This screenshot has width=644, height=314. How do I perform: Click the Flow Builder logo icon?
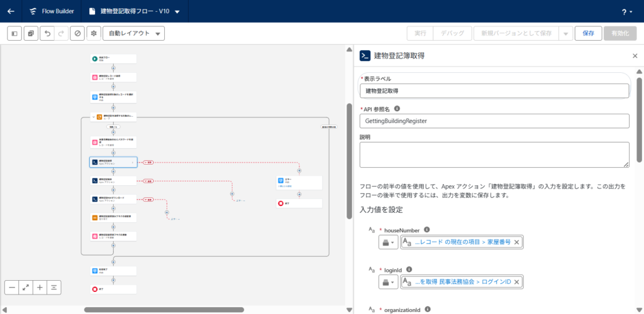coord(33,11)
